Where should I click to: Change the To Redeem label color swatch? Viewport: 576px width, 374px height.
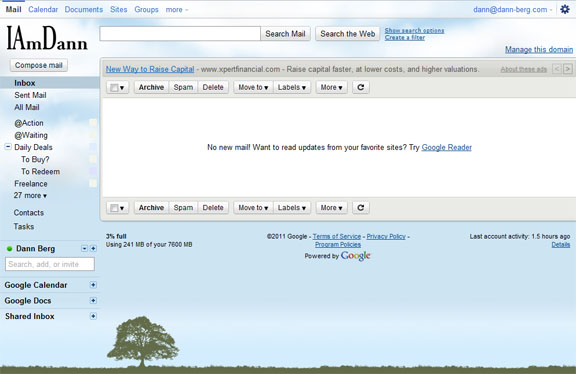coord(93,171)
